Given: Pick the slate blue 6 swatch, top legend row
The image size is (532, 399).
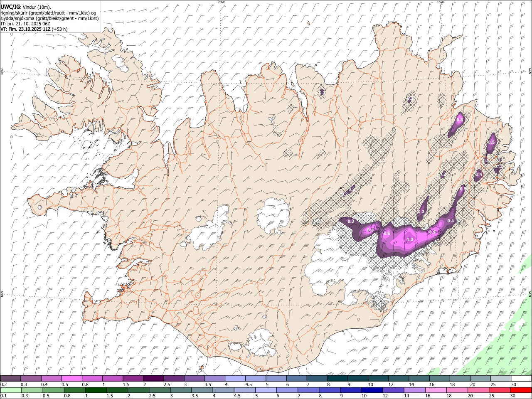Looking at the screenshot, I should pyautogui.click(x=297, y=379).
